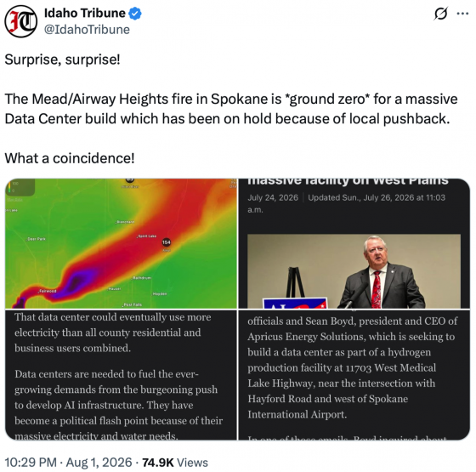The image size is (476, 472).
Task: Open the Grok explain-post icon
Action: point(440,14)
